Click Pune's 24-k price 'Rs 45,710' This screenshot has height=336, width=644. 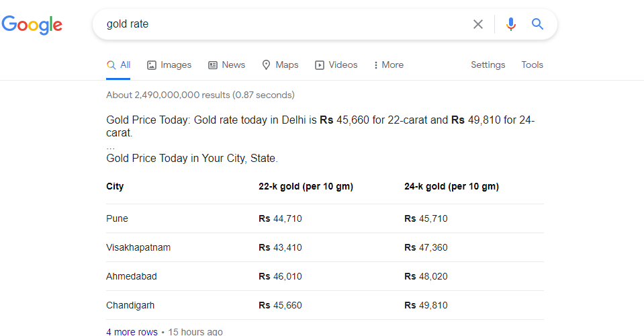426,218
